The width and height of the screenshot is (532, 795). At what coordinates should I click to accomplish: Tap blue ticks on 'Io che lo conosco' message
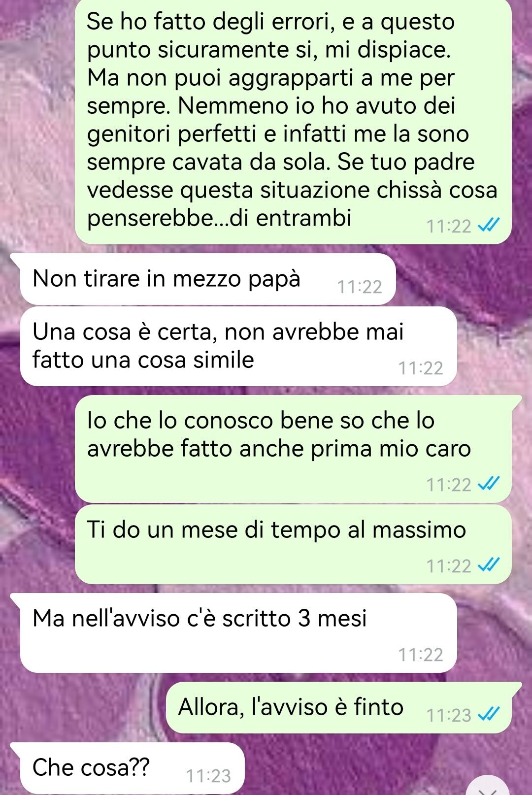489,484
